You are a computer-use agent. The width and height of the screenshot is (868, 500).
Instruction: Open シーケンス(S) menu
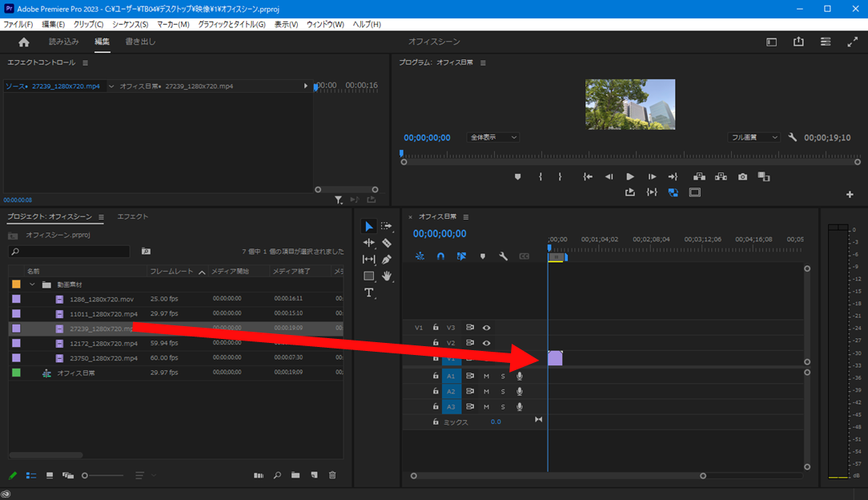pyautogui.click(x=130, y=24)
